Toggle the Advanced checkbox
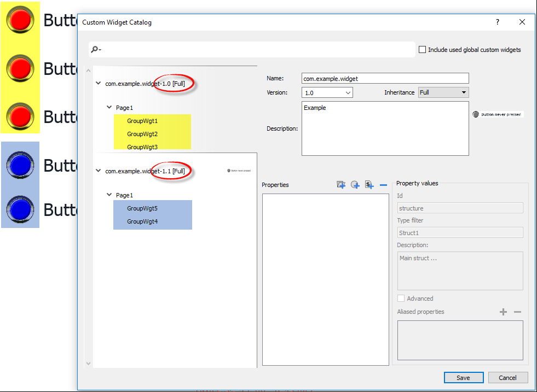This screenshot has width=537, height=392. coord(400,298)
